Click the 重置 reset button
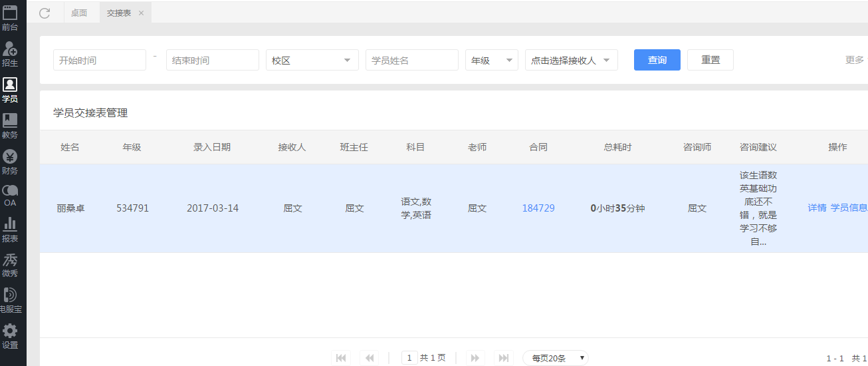The image size is (868, 366). [x=710, y=60]
